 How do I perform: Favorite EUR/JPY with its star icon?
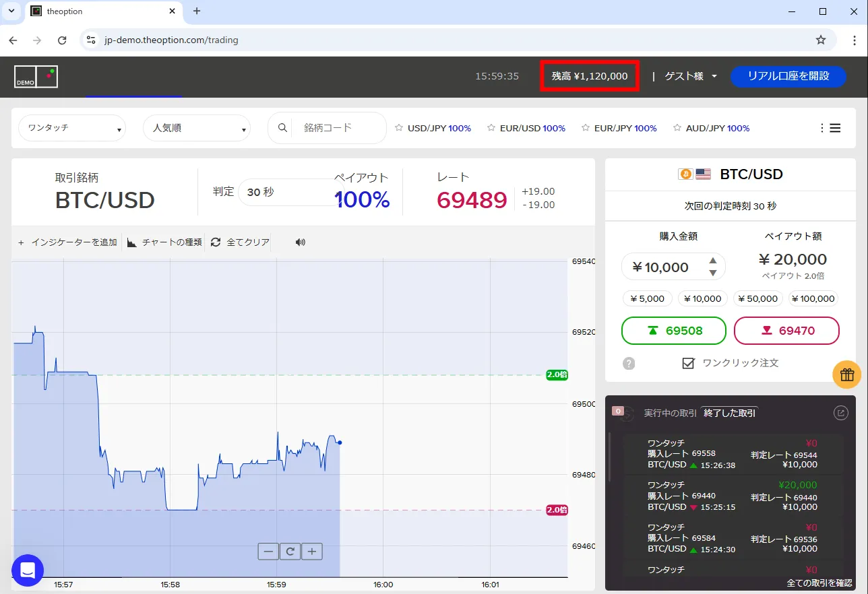click(586, 128)
